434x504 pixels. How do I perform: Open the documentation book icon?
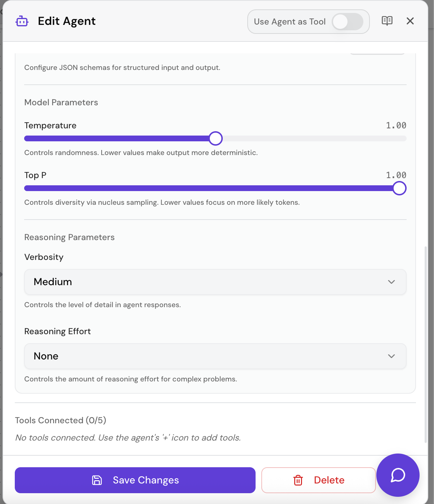[387, 21]
